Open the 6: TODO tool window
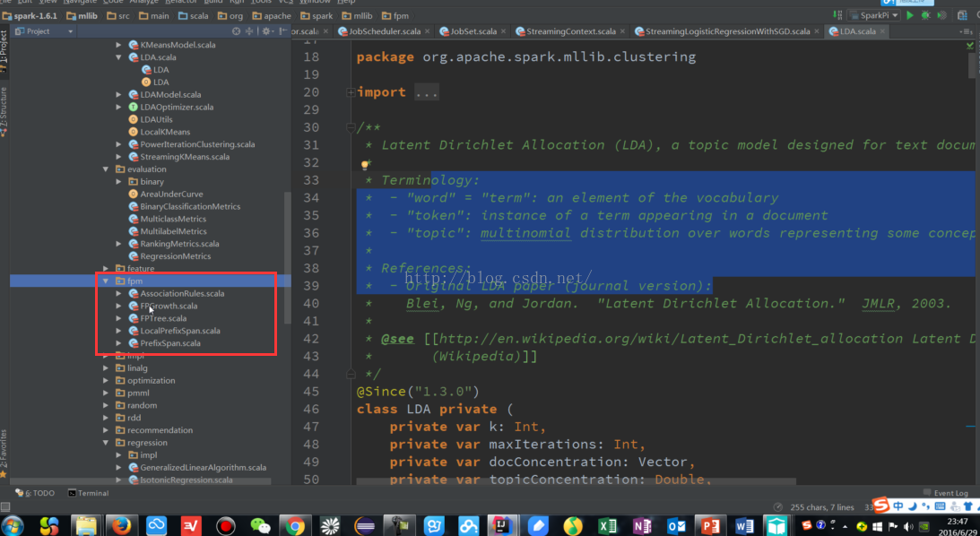 [x=35, y=493]
